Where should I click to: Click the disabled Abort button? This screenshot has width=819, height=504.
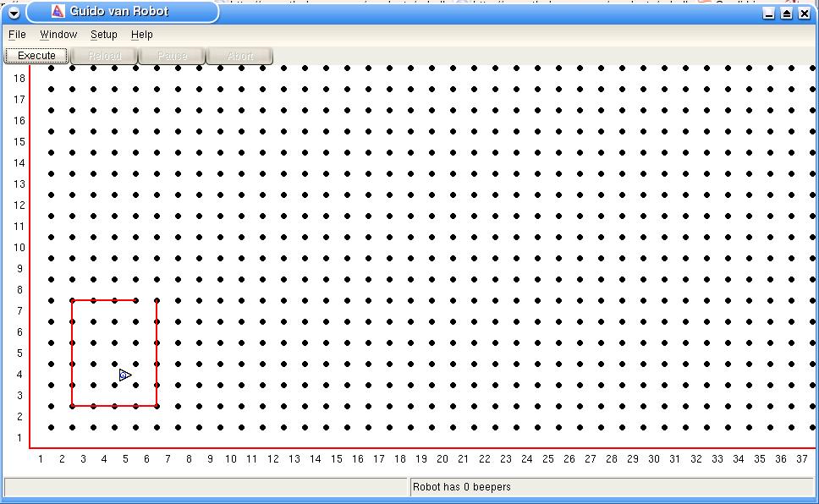[239, 55]
